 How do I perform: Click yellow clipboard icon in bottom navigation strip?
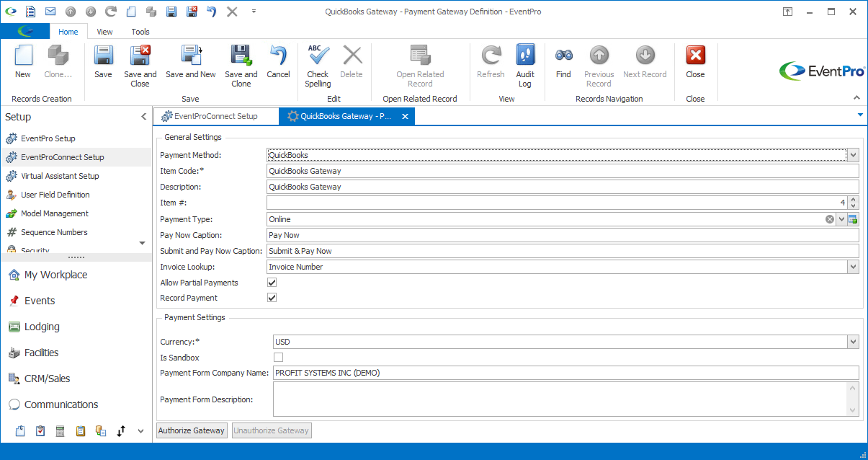[x=81, y=431]
